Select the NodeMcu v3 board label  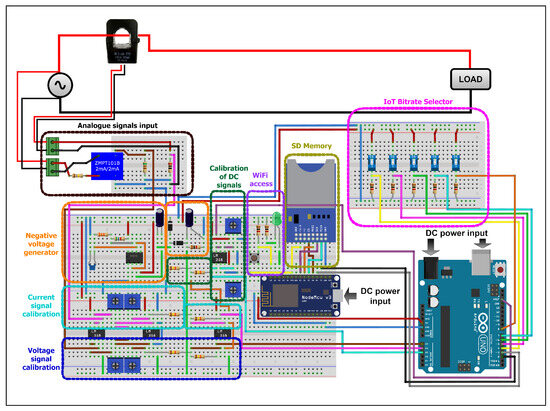[x=316, y=298]
